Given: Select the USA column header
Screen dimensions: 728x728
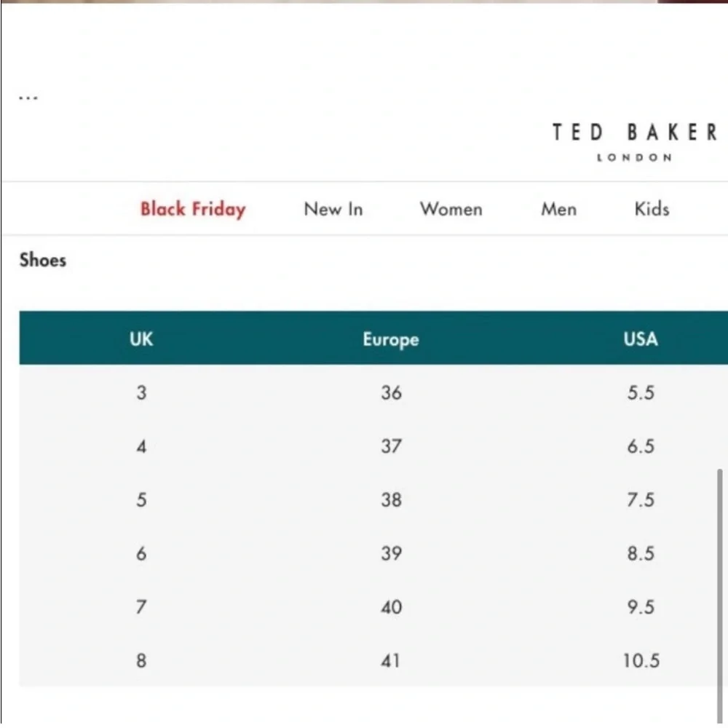Looking at the screenshot, I should pos(639,339).
